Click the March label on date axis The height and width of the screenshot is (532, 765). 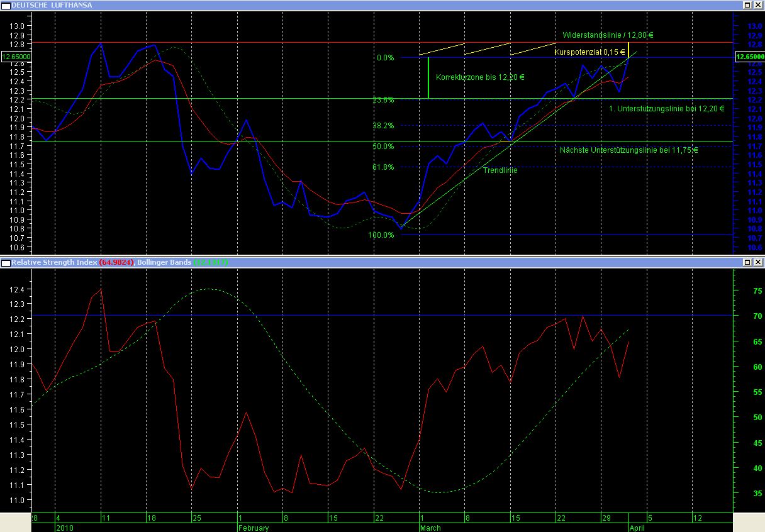tap(430, 528)
